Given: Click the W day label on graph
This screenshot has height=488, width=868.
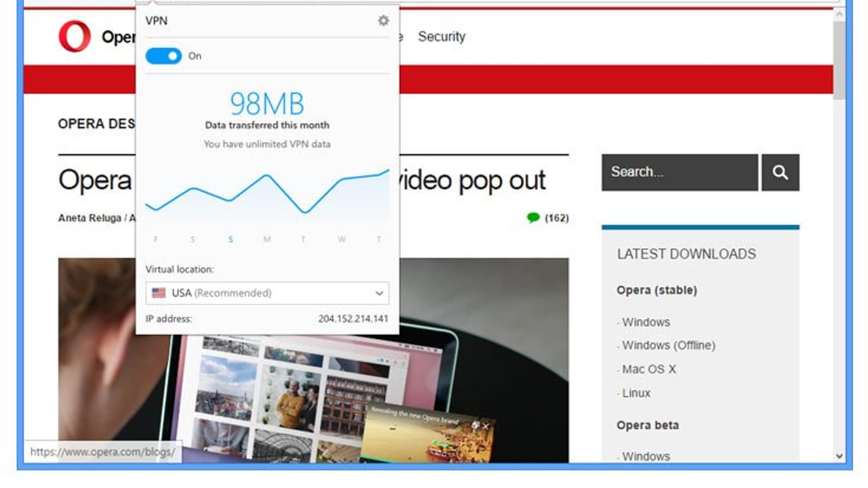Looking at the screenshot, I should 341,239.
